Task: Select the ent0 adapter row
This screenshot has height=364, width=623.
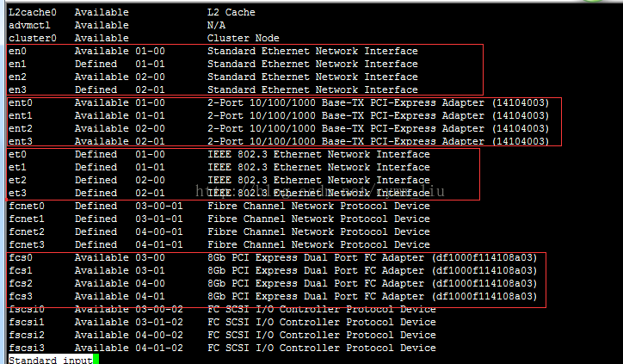Action: point(279,103)
